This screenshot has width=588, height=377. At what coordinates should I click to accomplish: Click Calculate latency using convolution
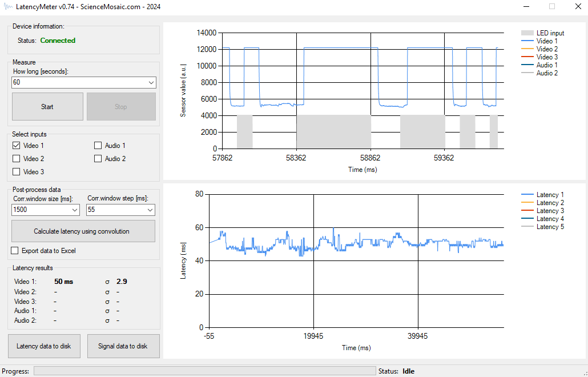pyautogui.click(x=83, y=231)
